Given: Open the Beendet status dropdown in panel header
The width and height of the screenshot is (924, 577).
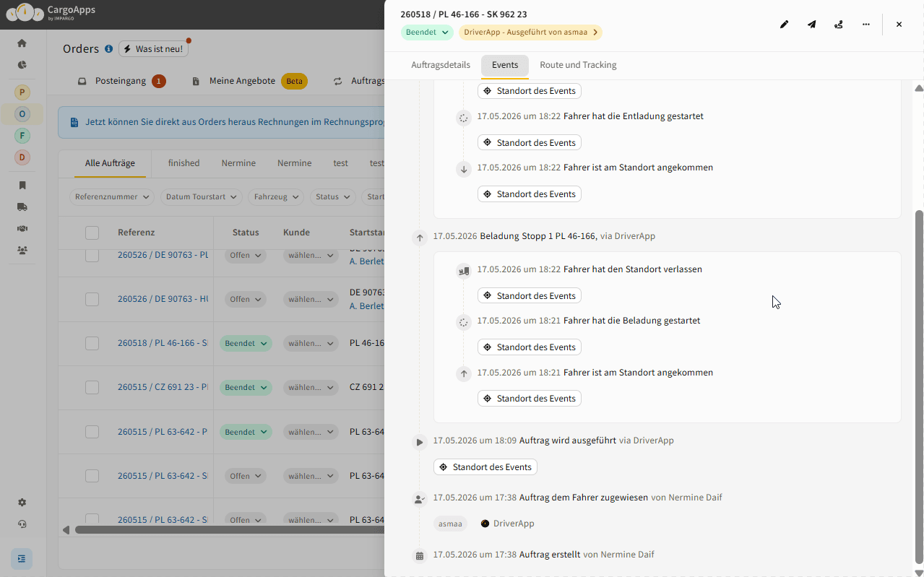Looking at the screenshot, I should (x=427, y=32).
